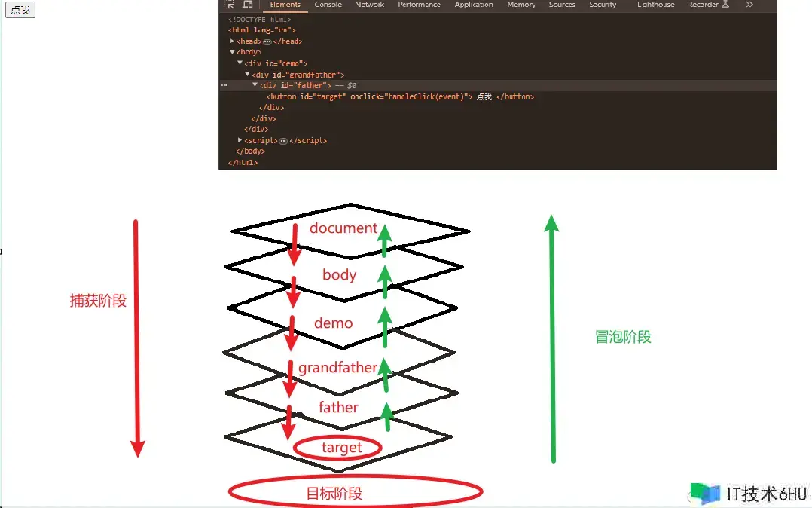Click the 'target' label in the diagram

click(341, 448)
